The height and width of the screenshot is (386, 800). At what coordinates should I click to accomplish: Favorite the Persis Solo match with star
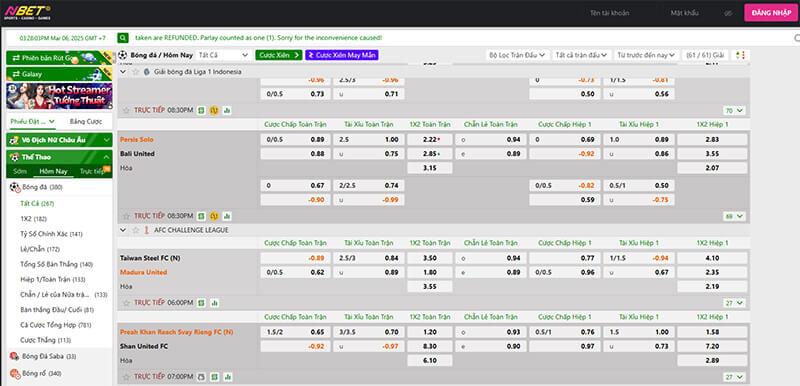[x=126, y=216]
